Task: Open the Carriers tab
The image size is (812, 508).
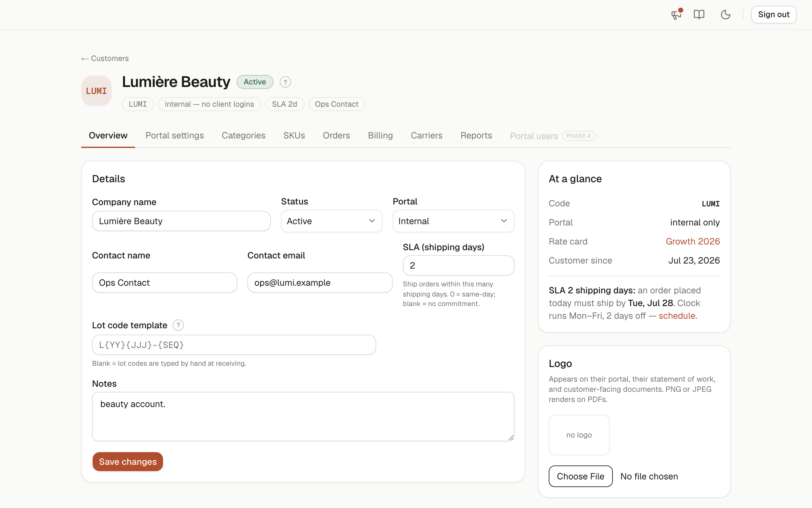Action: (427, 135)
